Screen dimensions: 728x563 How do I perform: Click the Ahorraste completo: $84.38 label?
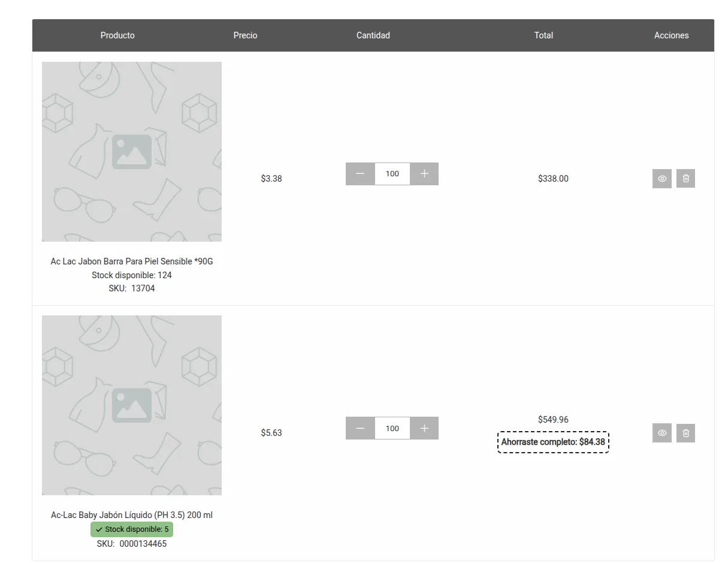pyautogui.click(x=553, y=442)
